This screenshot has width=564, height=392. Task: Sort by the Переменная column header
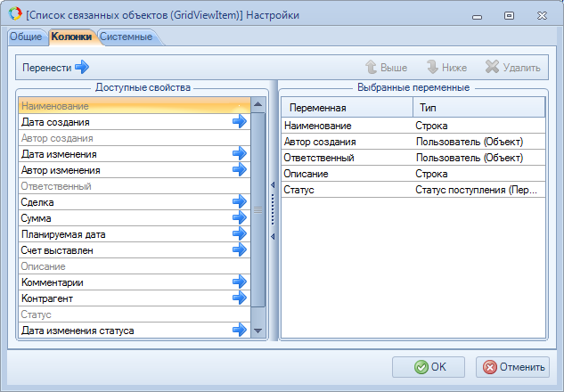pyautogui.click(x=346, y=108)
